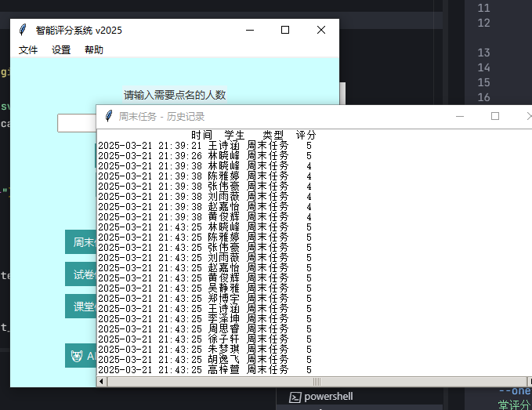The image size is (532, 410).
Task: Click the 学生 column header
Action: pos(234,135)
